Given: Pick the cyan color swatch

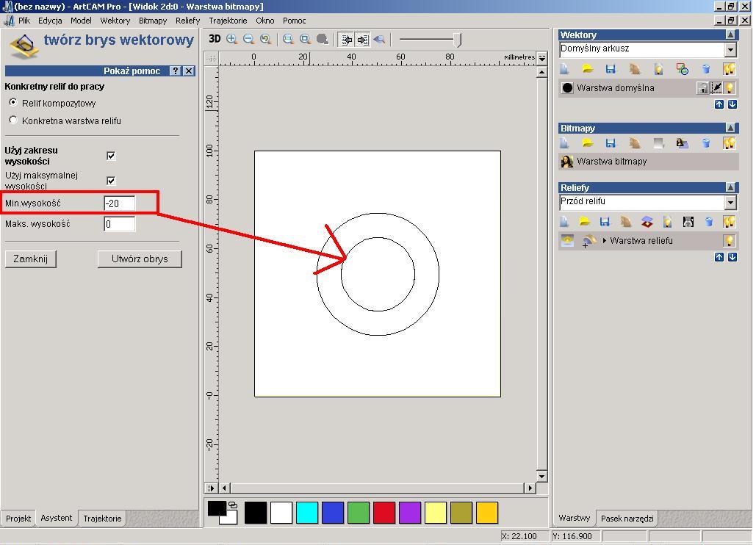Looking at the screenshot, I should 307,512.
